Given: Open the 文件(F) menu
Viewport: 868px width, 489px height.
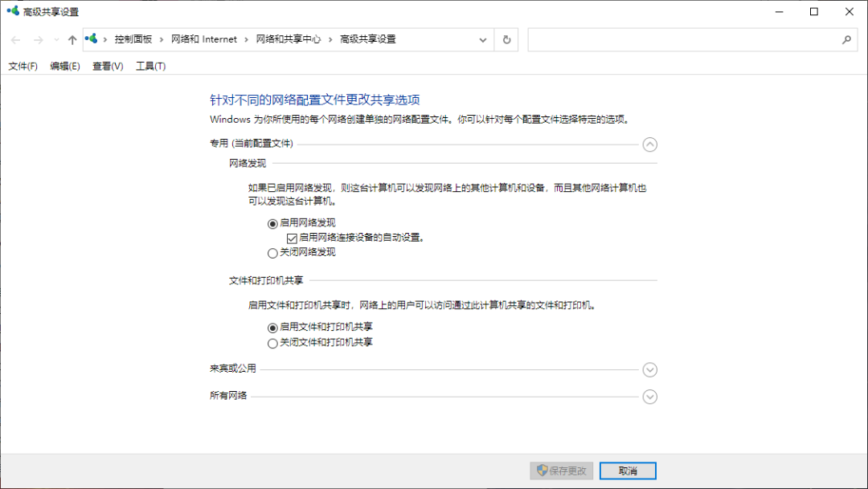Looking at the screenshot, I should (23, 66).
